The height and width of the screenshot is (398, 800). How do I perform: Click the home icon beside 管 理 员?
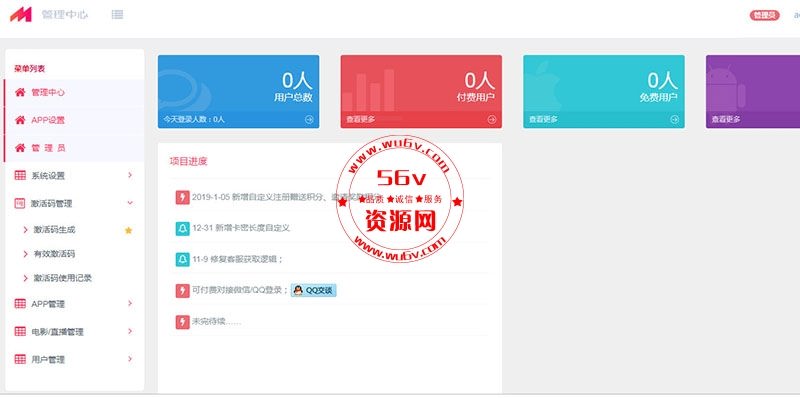click(20, 148)
